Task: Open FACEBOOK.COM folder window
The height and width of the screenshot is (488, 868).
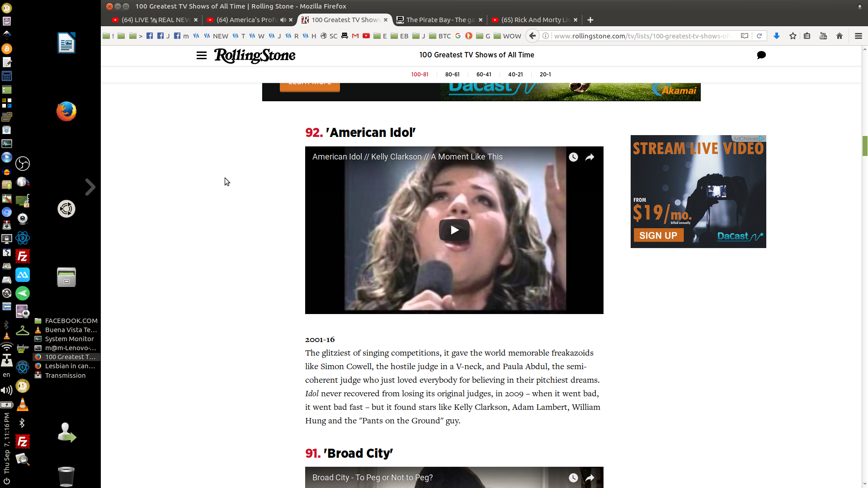Action: [x=66, y=321]
